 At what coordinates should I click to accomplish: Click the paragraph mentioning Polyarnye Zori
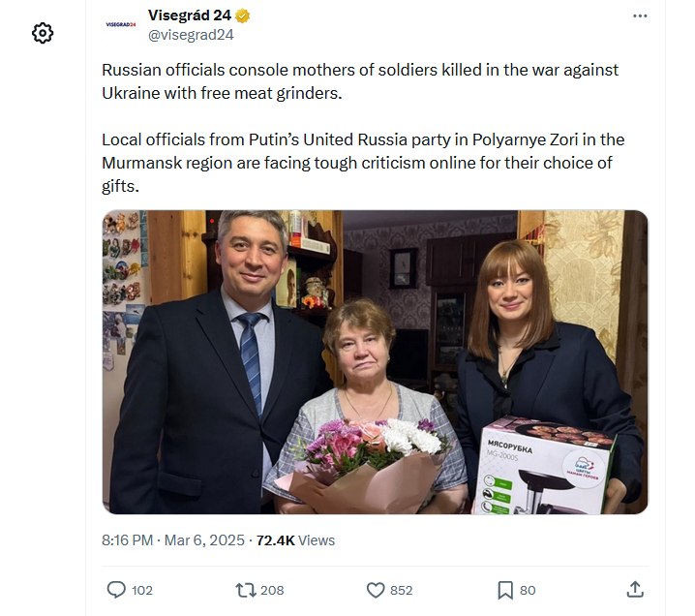[363, 163]
